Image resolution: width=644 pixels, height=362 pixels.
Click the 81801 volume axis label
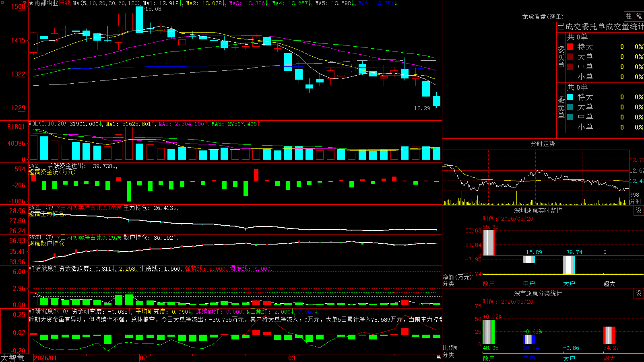coord(16,127)
